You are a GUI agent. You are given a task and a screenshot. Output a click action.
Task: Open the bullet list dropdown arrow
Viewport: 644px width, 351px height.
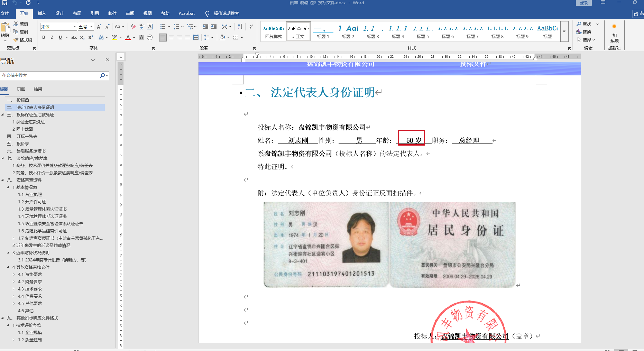[x=169, y=27]
